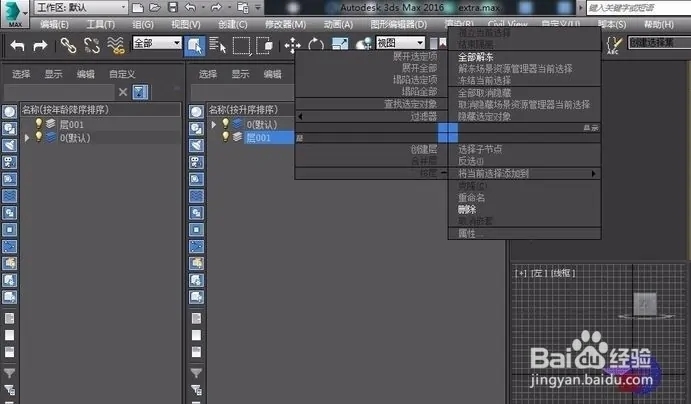Click the funnel filter icon in left explorer
The width and height of the screenshot is (691, 404).
9,373
